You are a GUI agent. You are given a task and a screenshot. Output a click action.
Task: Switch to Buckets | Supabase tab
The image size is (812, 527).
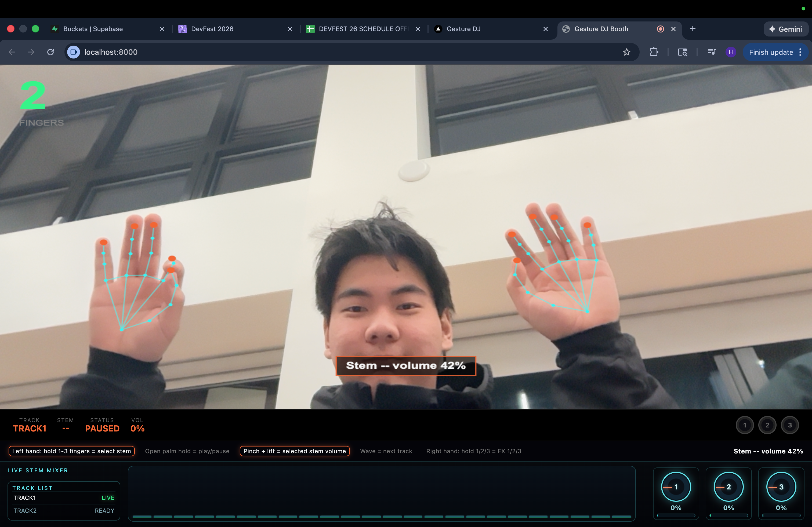coord(93,29)
